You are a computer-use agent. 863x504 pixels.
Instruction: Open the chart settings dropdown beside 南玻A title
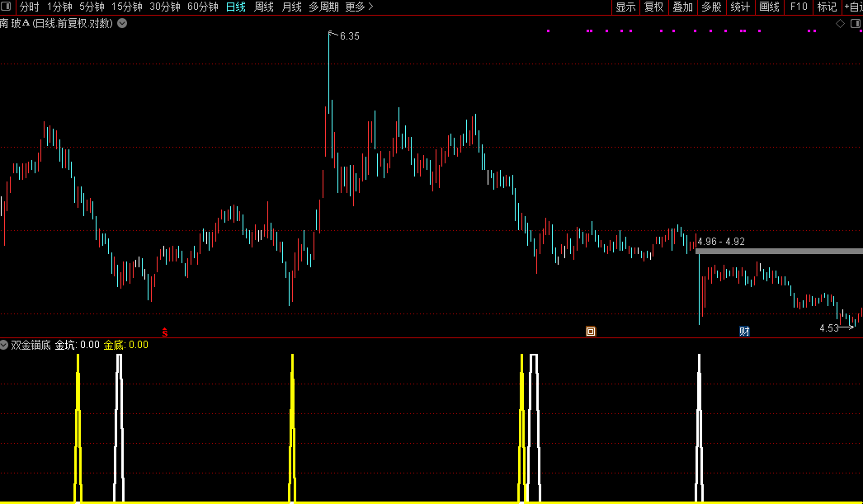pos(122,24)
